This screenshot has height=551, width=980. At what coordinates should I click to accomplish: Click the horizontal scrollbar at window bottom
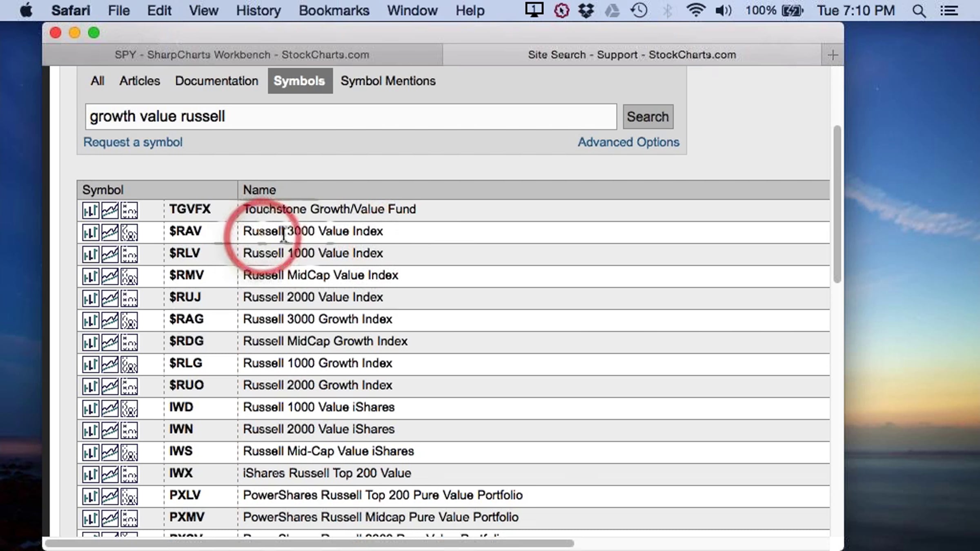(x=310, y=543)
